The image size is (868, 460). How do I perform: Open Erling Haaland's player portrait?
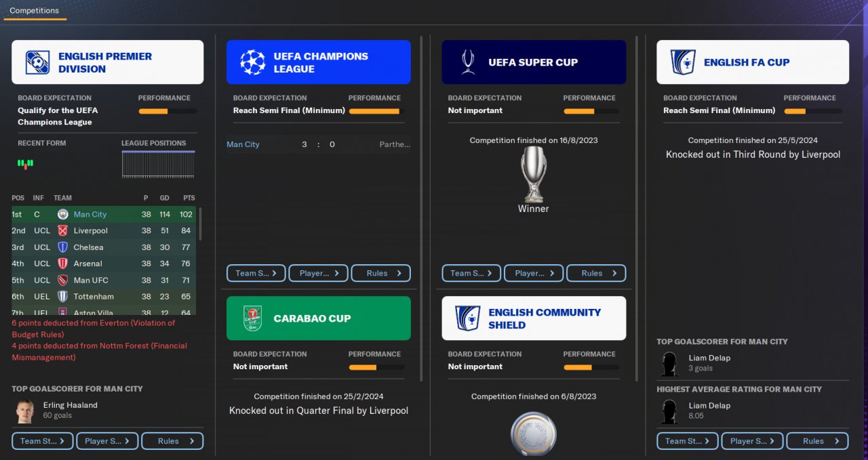(x=26, y=411)
